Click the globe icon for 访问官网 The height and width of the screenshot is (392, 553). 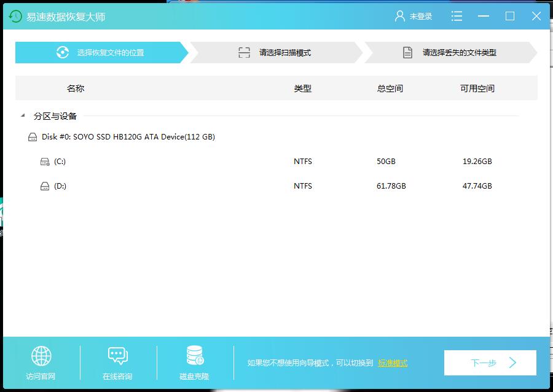pyautogui.click(x=41, y=356)
